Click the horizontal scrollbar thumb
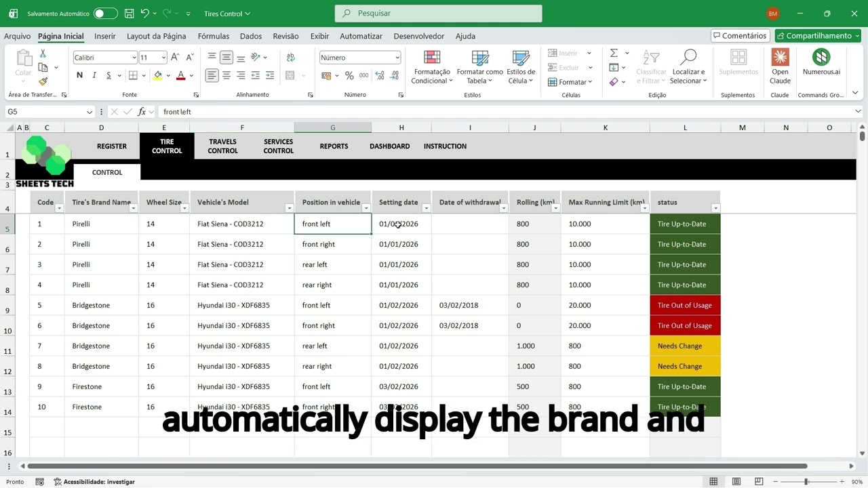The image size is (868, 488). (x=417, y=466)
